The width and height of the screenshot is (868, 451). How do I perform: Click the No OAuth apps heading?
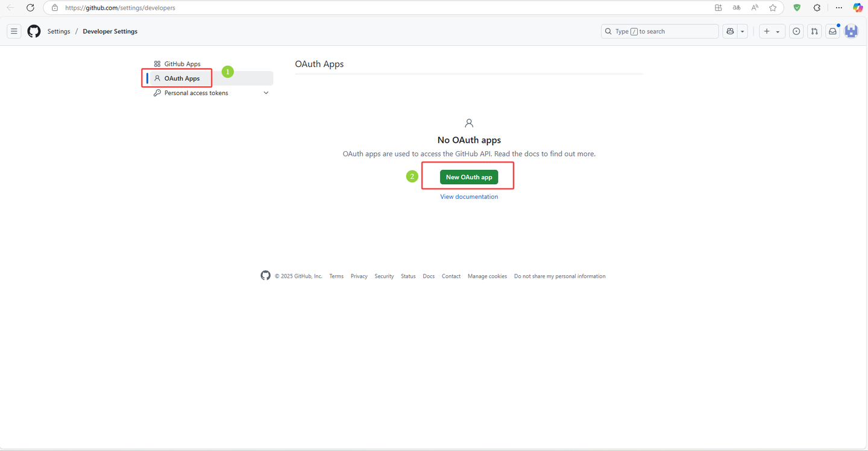469,140
